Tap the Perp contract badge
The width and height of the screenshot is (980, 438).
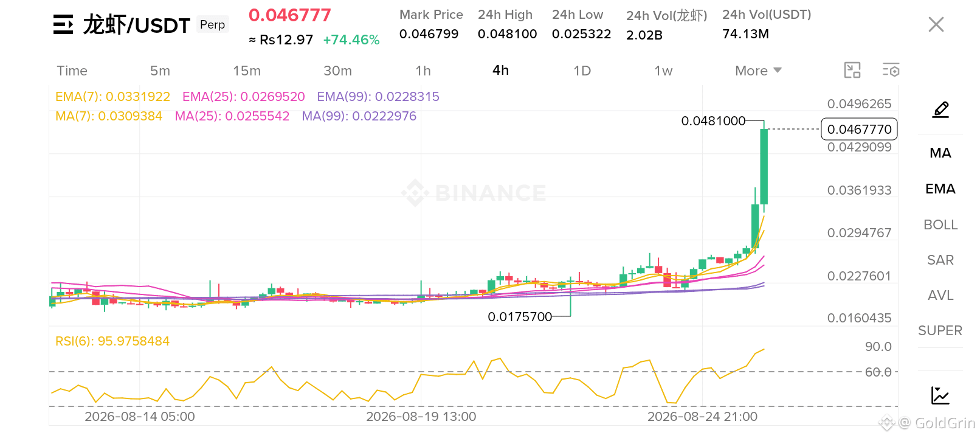213,25
